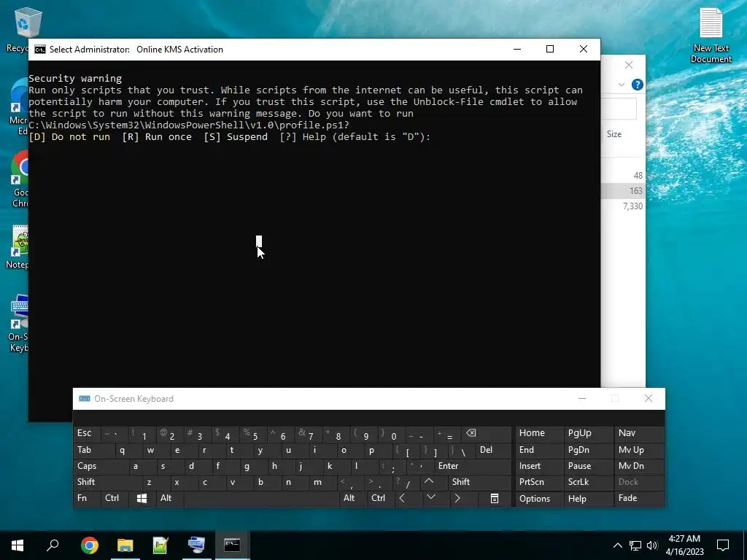Tap the Esc key on the keyboard
747x560 pixels.
pos(88,433)
